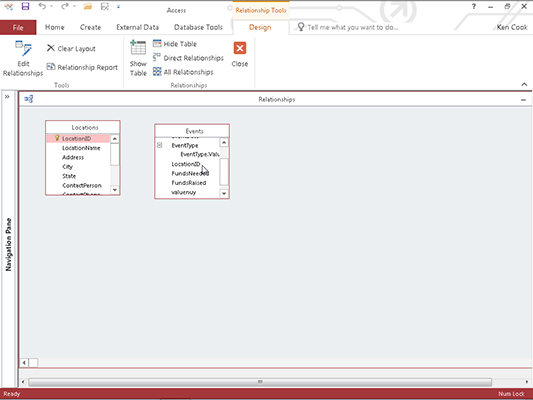Click the Navigation Pane vertical label
The image size is (533, 400).
click(8, 244)
